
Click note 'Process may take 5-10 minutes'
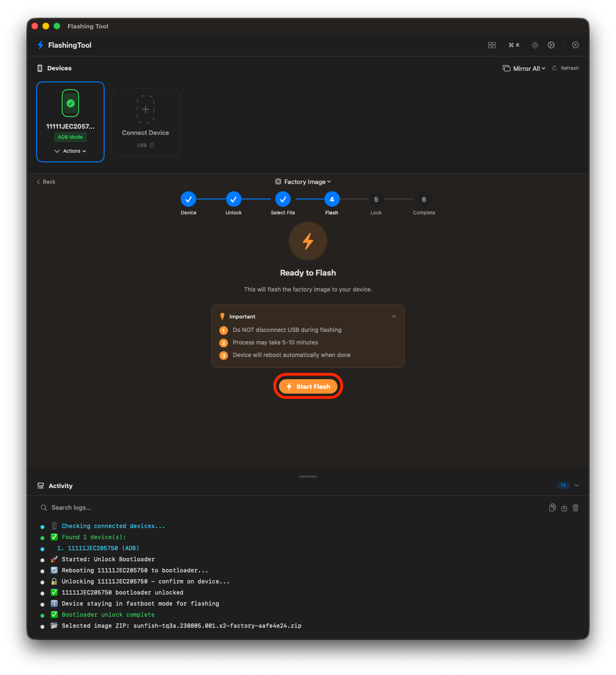pos(275,343)
